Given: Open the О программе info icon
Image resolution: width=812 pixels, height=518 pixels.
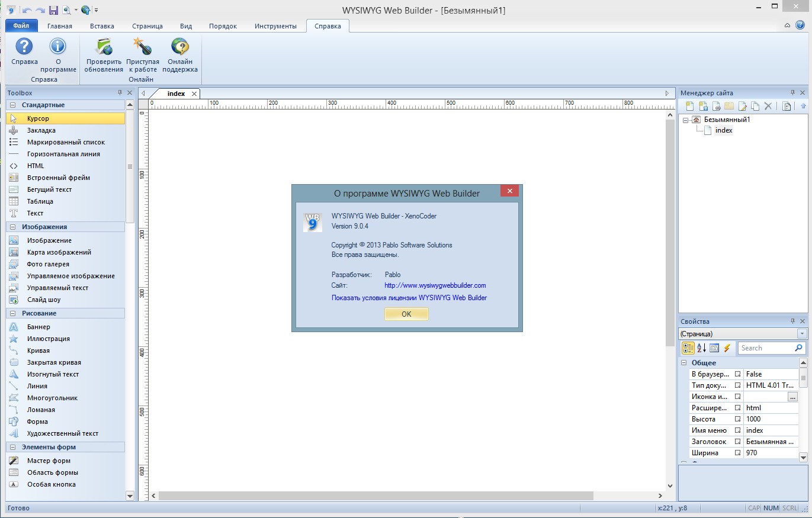Looking at the screenshot, I should [x=58, y=55].
